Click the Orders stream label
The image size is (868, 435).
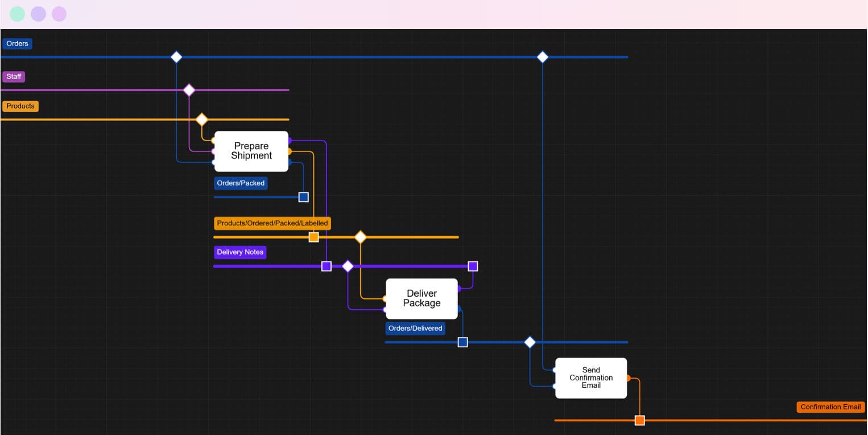tap(17, 44)
